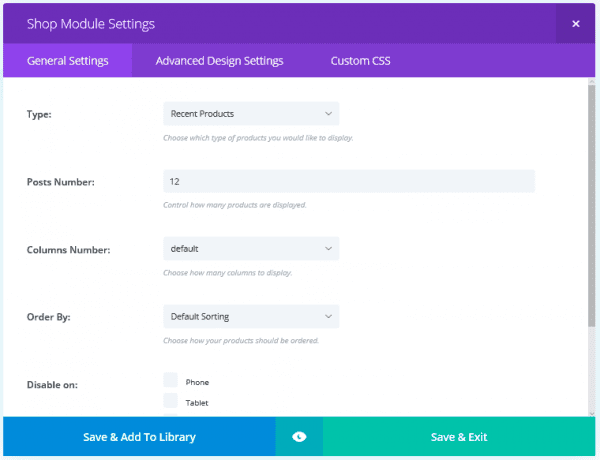Click the Save & Exit button
The height and width of the screenshot is (460, 600).
tap(459, 437)
